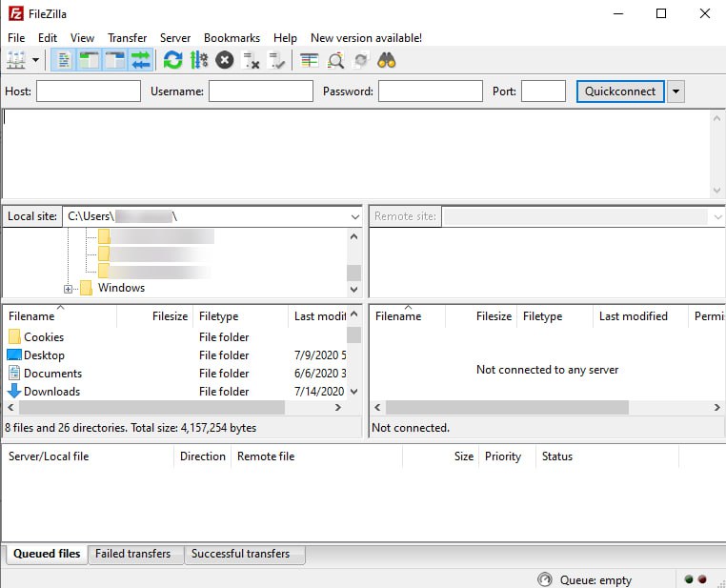
Task: Toggle local directory tree view
Action: [90, 60]
